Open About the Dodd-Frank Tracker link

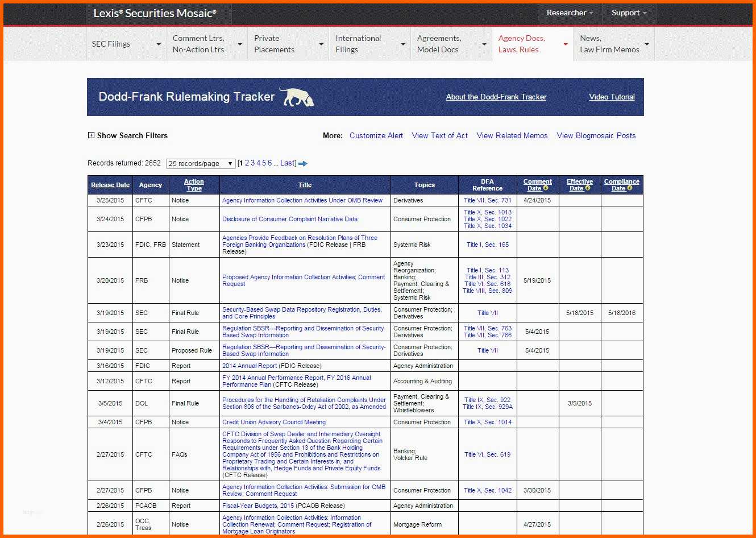coord(496,97)
